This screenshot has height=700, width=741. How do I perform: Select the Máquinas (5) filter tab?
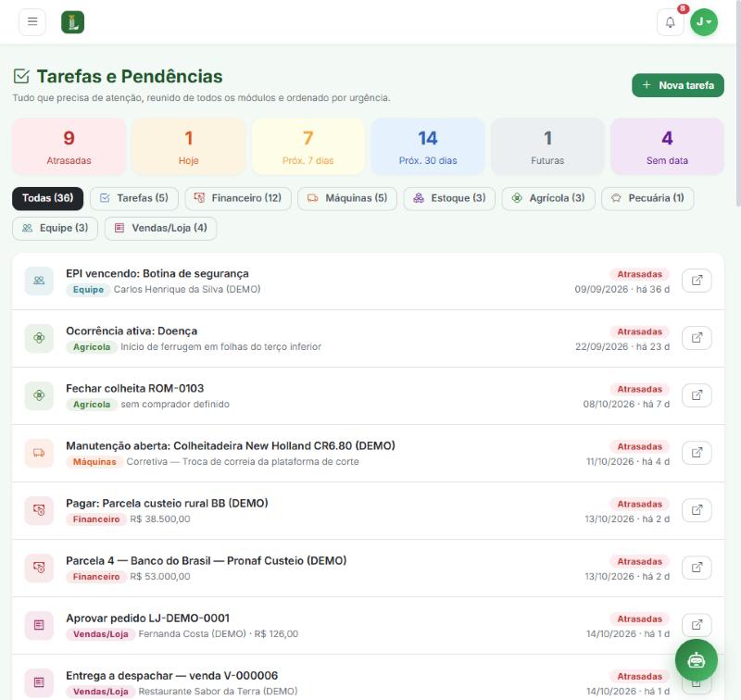(347, 198)
